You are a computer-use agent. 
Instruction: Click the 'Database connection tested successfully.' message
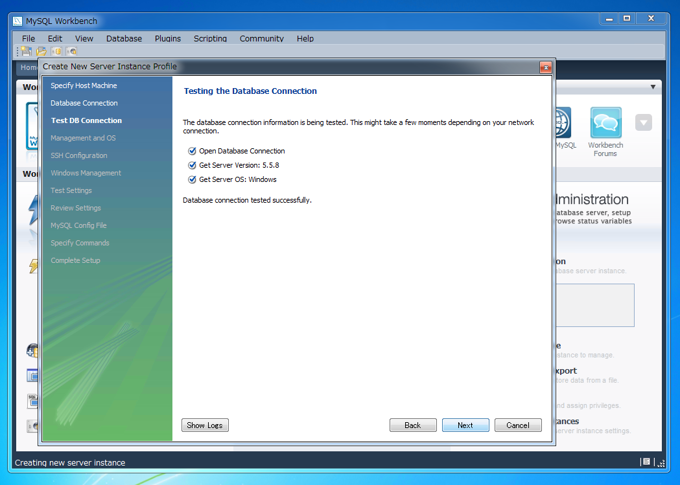click(247, 200)
